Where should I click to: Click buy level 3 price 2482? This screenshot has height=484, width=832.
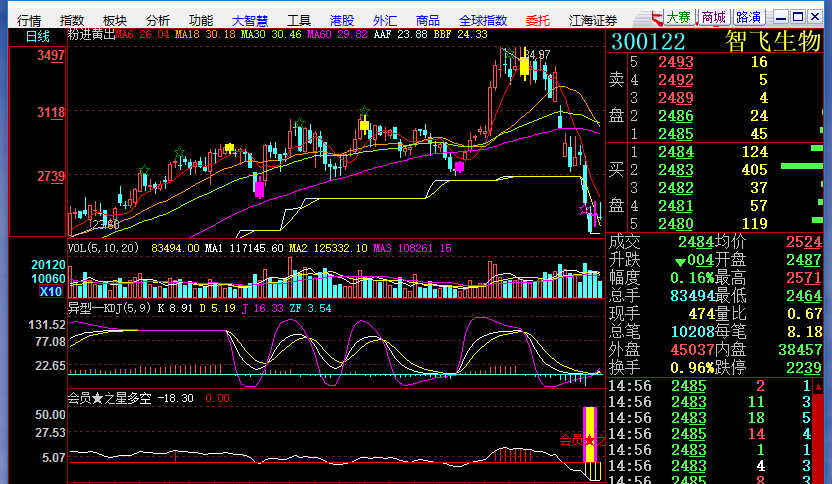tap(675, 188)
